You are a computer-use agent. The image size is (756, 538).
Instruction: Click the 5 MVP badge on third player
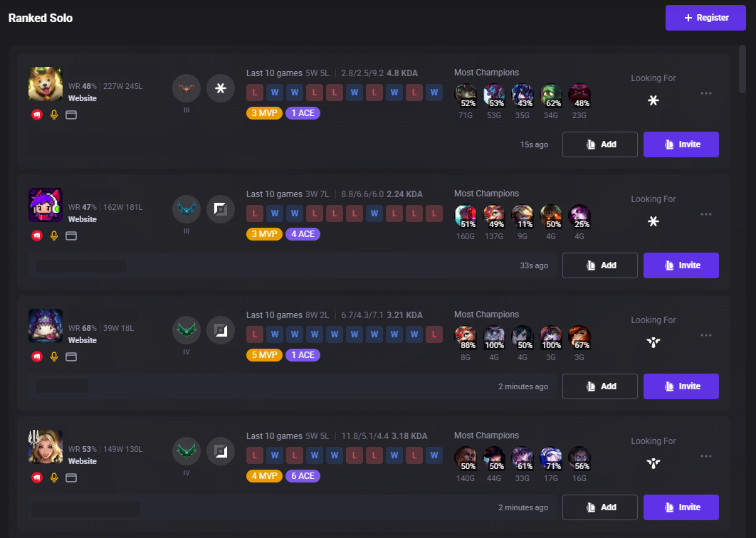click(x=264, y=355)
